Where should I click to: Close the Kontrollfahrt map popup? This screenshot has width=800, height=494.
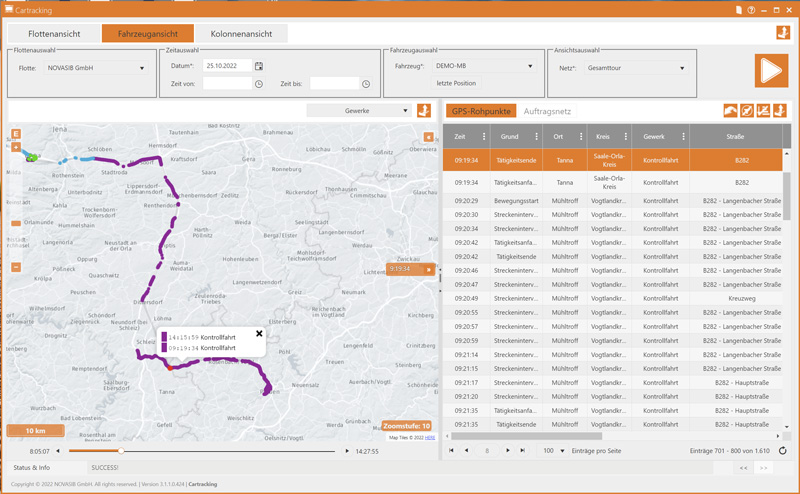click(x=259, y=333)
